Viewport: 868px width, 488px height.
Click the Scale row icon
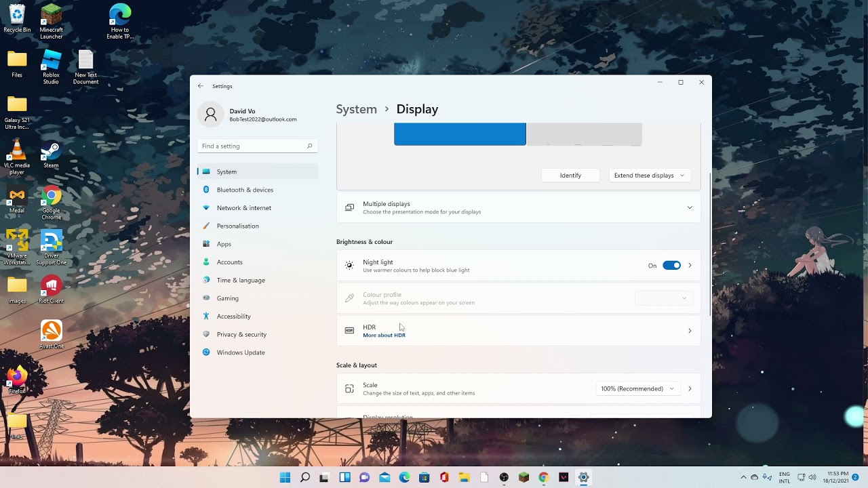click(x=349, y=389)
